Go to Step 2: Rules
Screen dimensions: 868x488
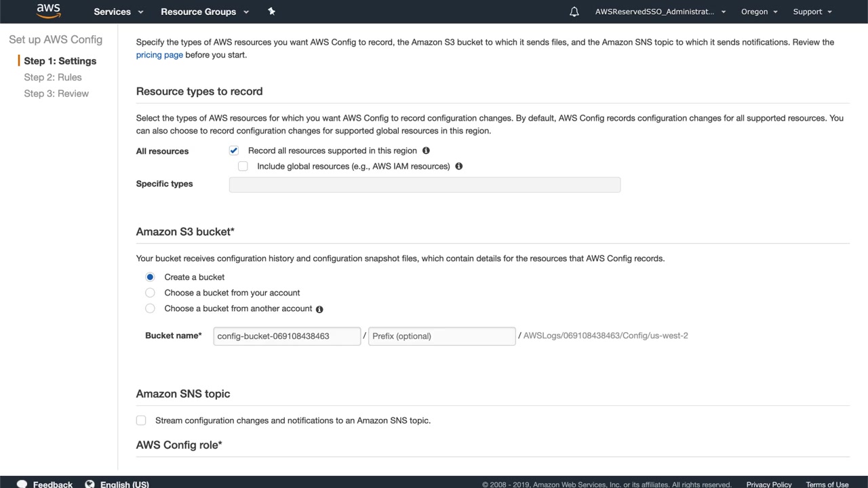point(53,77)
